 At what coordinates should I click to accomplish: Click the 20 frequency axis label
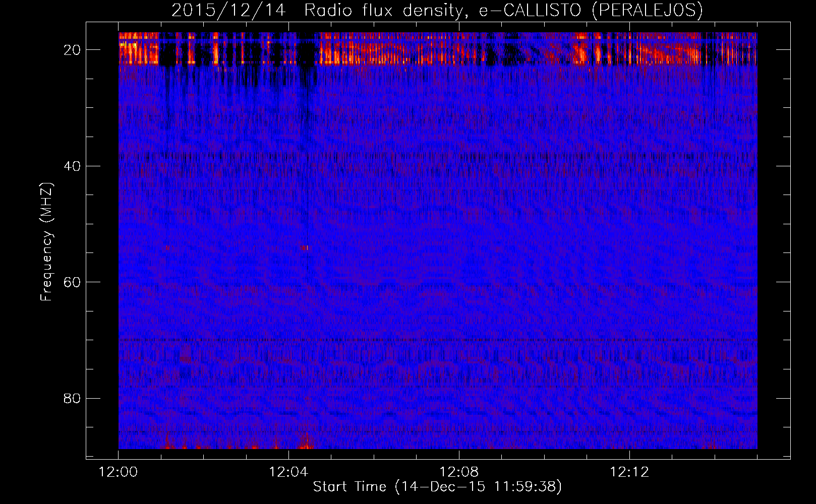tap(73, 50)
